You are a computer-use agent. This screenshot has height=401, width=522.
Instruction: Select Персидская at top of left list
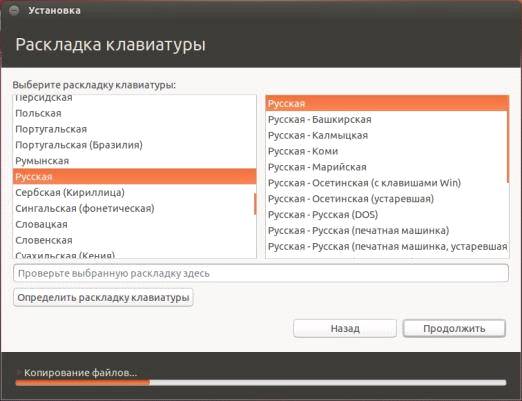click(x=134, y=99)
